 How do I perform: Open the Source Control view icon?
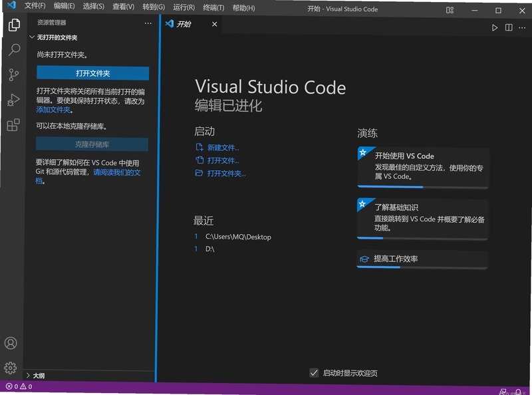coord(13,74)
